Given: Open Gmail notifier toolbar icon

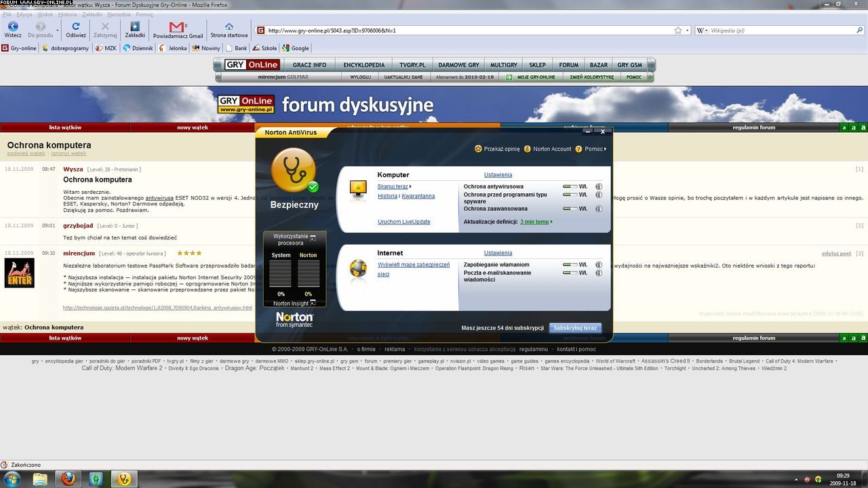Looking at the screenshot, I should [x=177, y=27].
